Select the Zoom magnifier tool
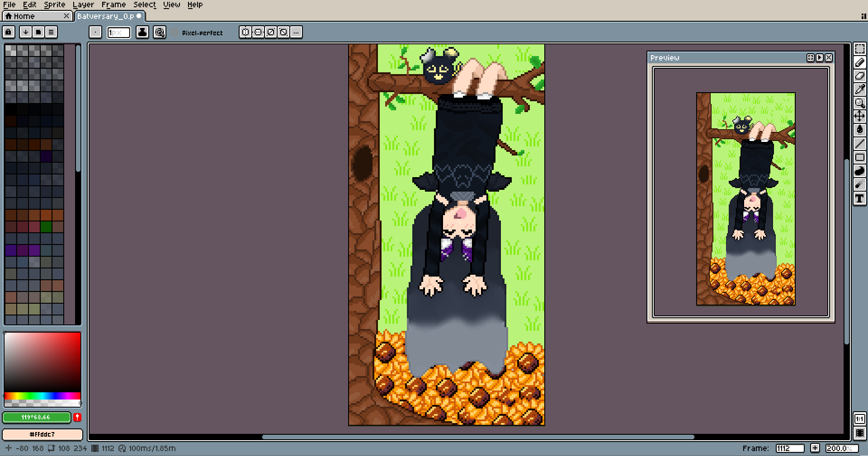Viewport: 868px width, 456px height. pos(859,103)
